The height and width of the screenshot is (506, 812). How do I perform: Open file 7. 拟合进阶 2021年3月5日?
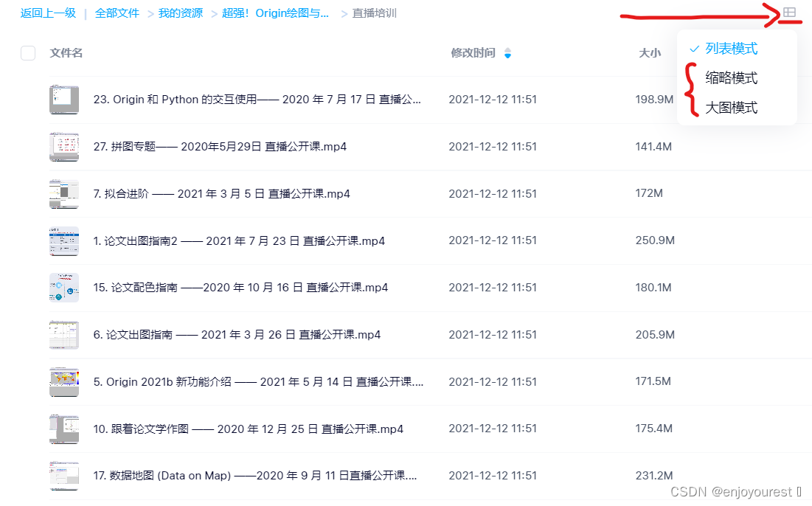(222, 194)
